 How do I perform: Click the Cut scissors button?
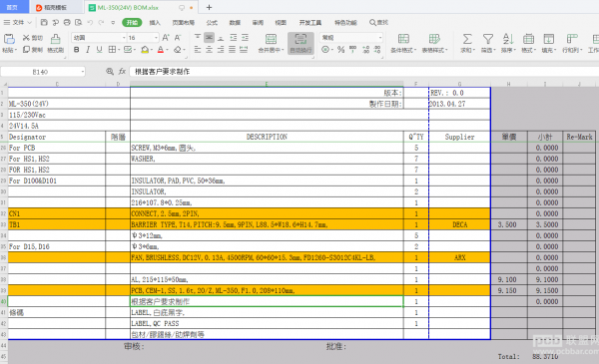pyautogui.click(x=33, y=38)
